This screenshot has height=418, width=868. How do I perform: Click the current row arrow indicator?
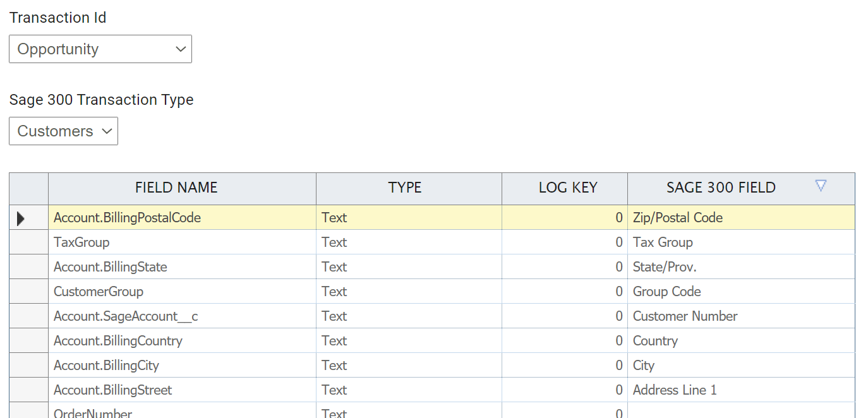[x=21, y=218]
